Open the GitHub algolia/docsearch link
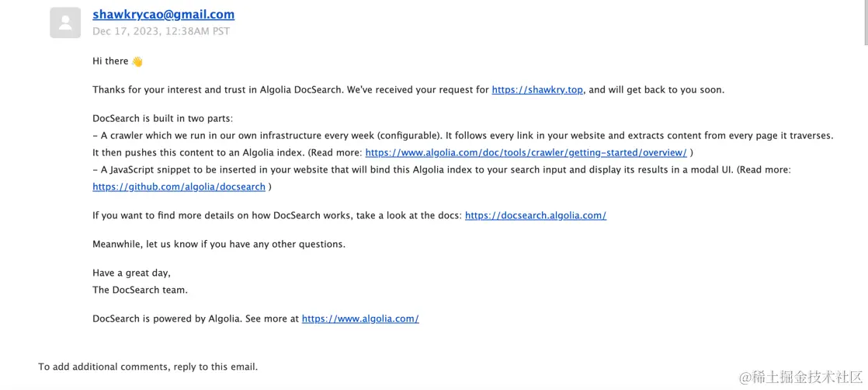This screenshot has width=868, height=390. tap(179, 186)
